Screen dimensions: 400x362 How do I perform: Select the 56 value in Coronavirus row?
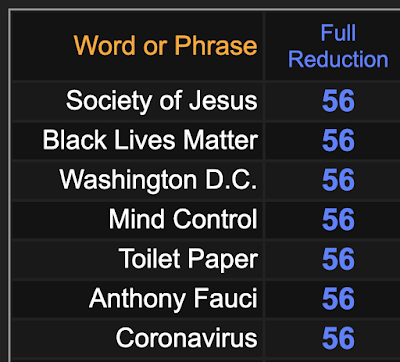(x=338, y=338)
